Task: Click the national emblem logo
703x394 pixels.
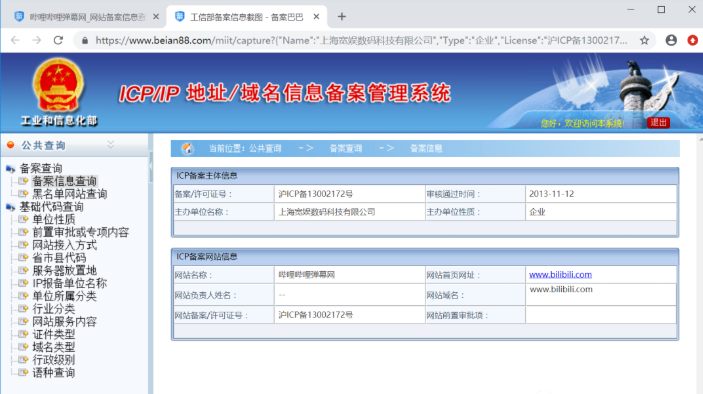Action: (58, 84)
